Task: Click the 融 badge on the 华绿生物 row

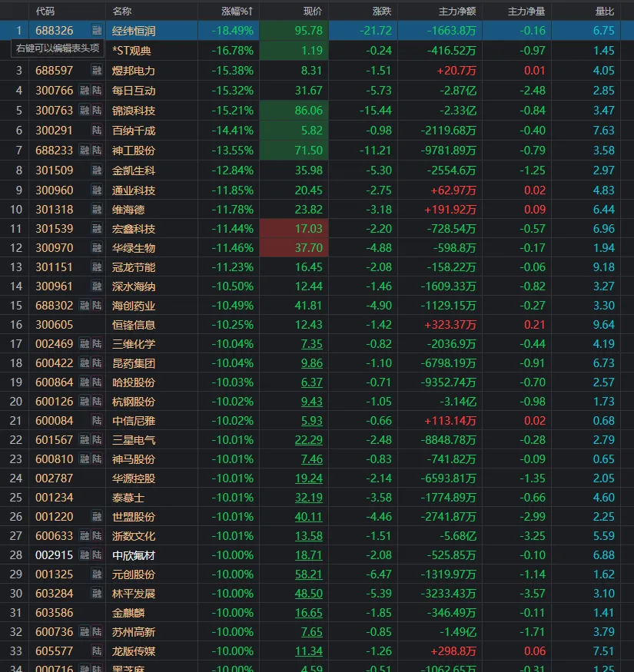Action: [97, 248]
